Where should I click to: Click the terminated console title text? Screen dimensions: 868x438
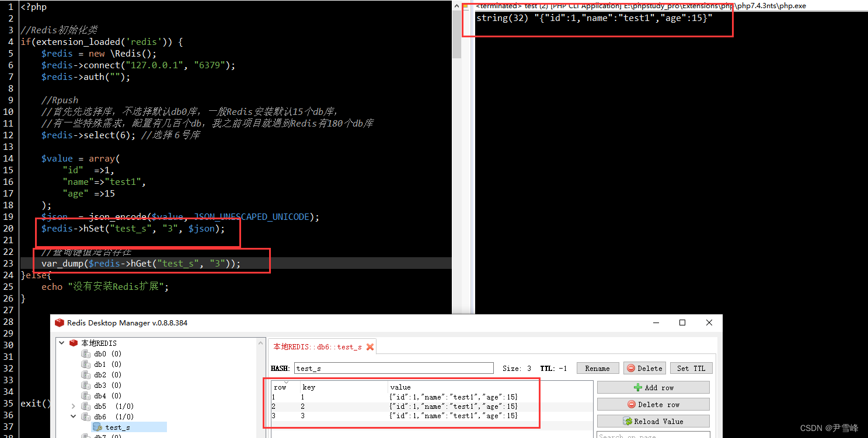(x=641, y=5)
